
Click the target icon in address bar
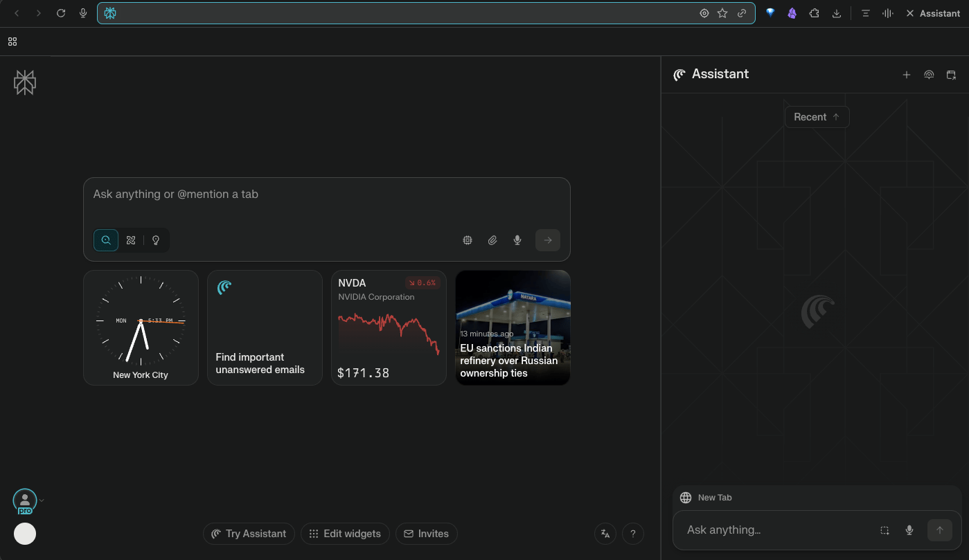pos(704,13)
